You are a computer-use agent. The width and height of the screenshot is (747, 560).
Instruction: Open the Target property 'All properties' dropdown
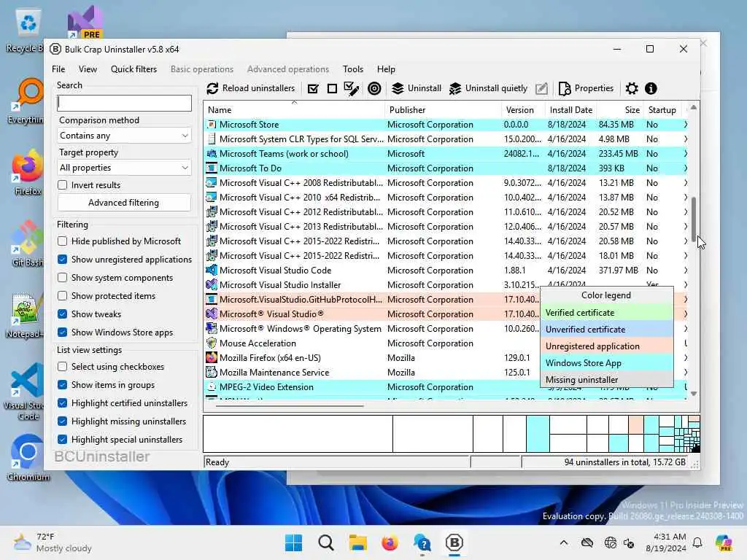124,168
